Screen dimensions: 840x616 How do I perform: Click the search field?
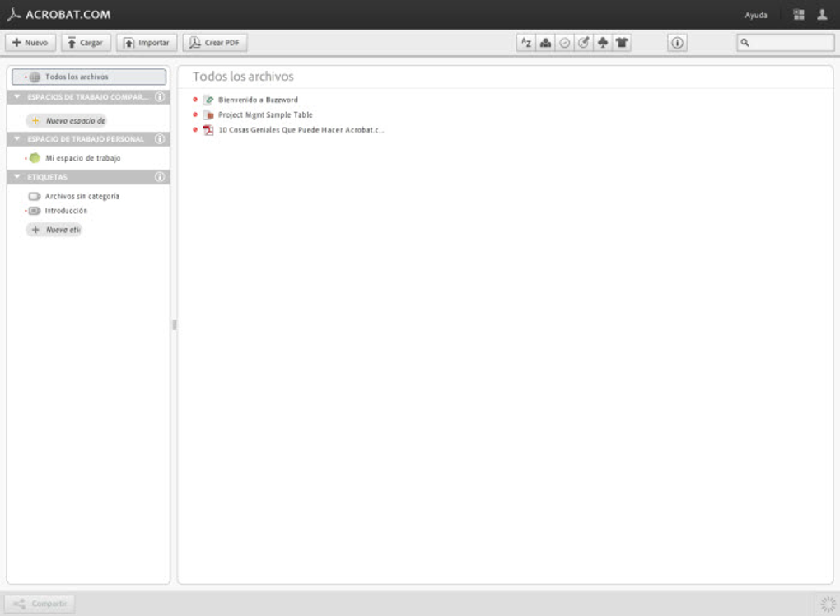point(785,42)
